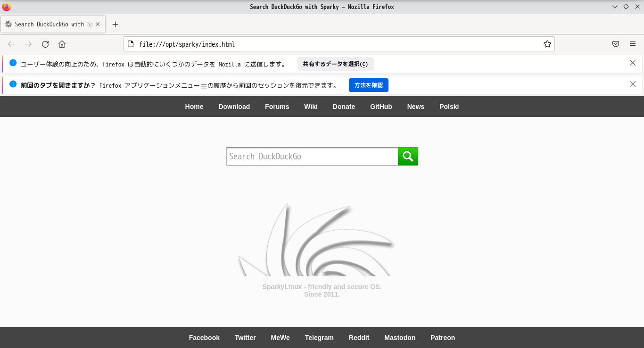Open the Pocket save icon

616,44
